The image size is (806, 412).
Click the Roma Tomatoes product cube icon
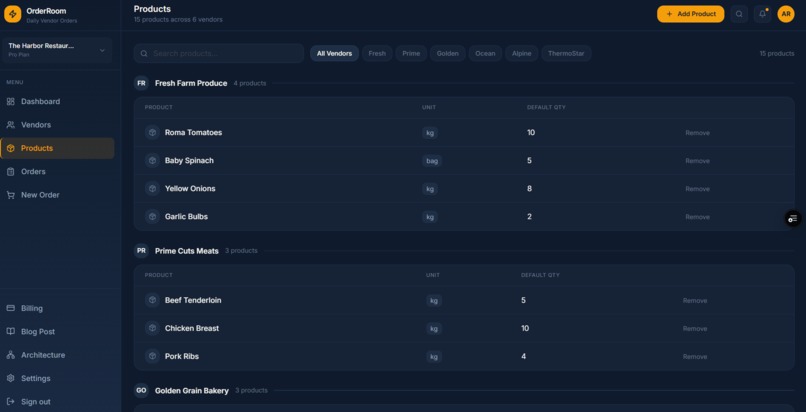[x=152, y=133]
